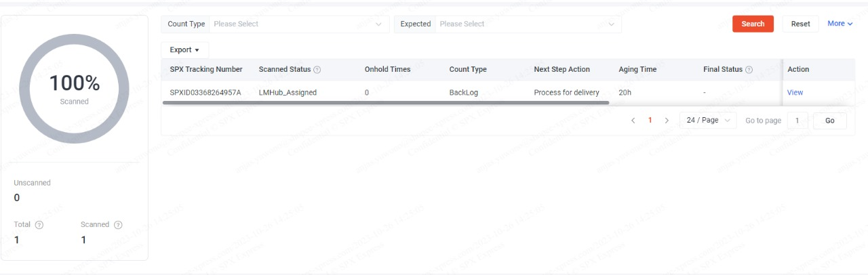The image size is (868, 275).
Task: Open View link for SPXID03368264957A
Action: click(x=795, y=93)
